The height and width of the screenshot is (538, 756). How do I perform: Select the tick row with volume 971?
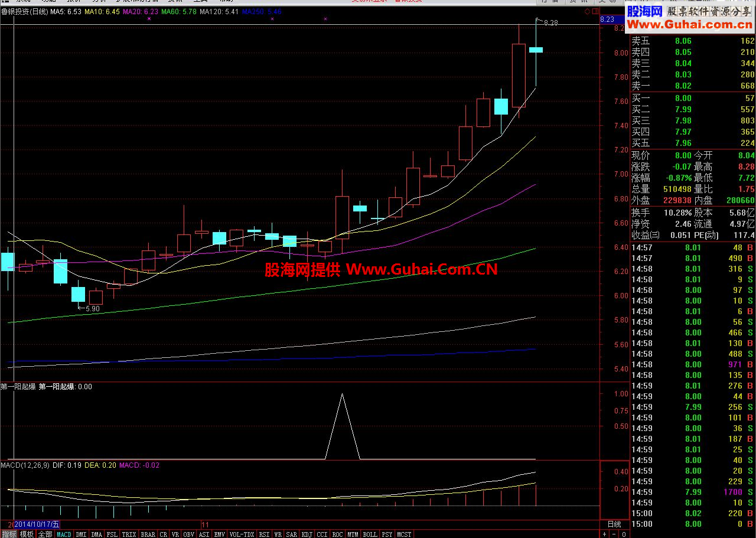(692, 364)
